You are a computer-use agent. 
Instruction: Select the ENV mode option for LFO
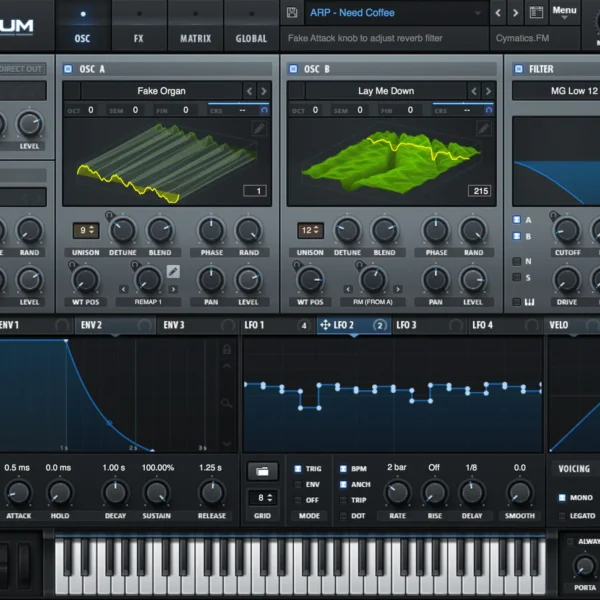coord(297,484)
